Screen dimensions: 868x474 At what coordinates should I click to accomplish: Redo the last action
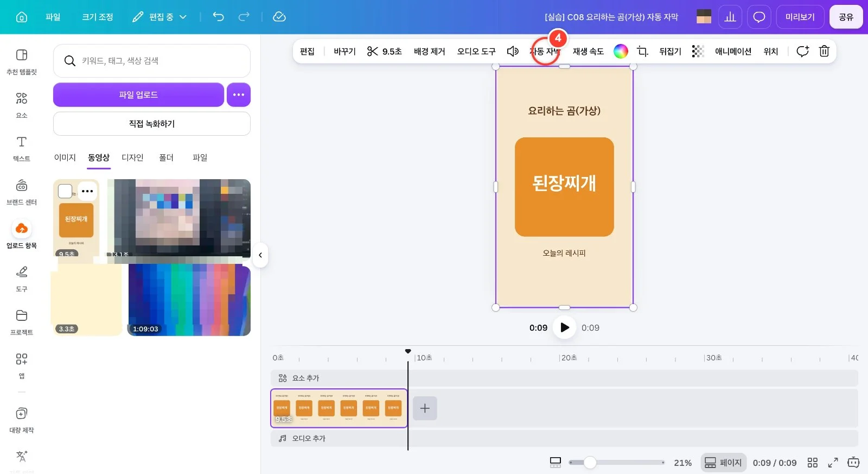tap(244, 17)
